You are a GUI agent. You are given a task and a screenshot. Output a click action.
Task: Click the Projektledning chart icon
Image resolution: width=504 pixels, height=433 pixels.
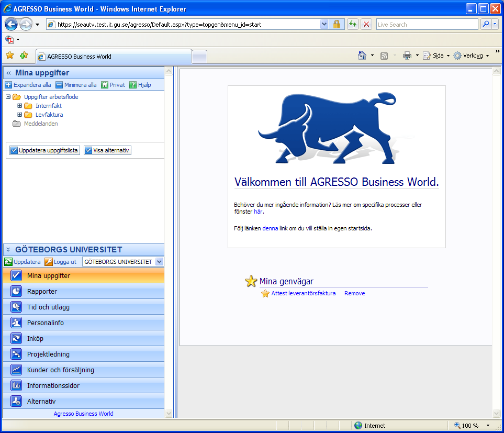pyautogui.click(x=16, y=354)
